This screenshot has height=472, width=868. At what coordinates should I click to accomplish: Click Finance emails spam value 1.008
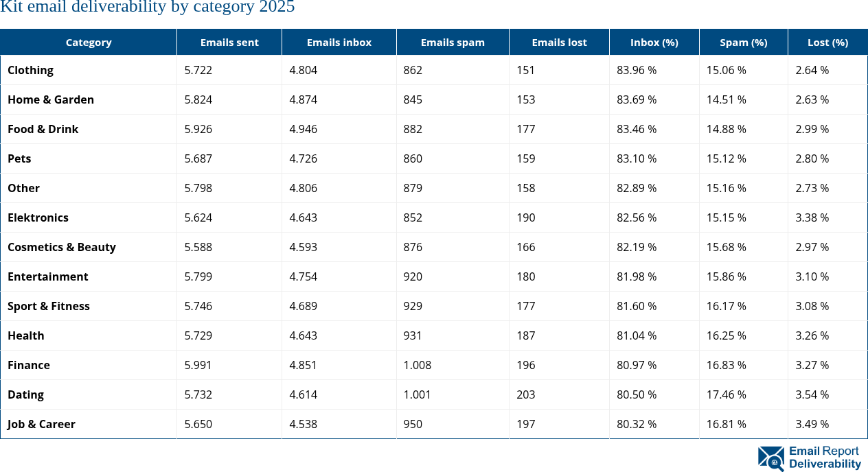[418, 365]
